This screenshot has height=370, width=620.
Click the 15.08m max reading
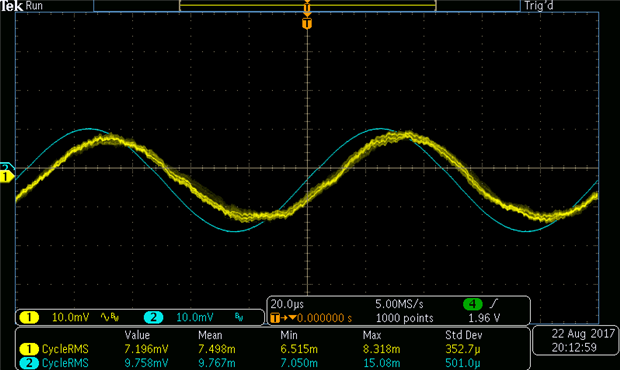[381, 363]
